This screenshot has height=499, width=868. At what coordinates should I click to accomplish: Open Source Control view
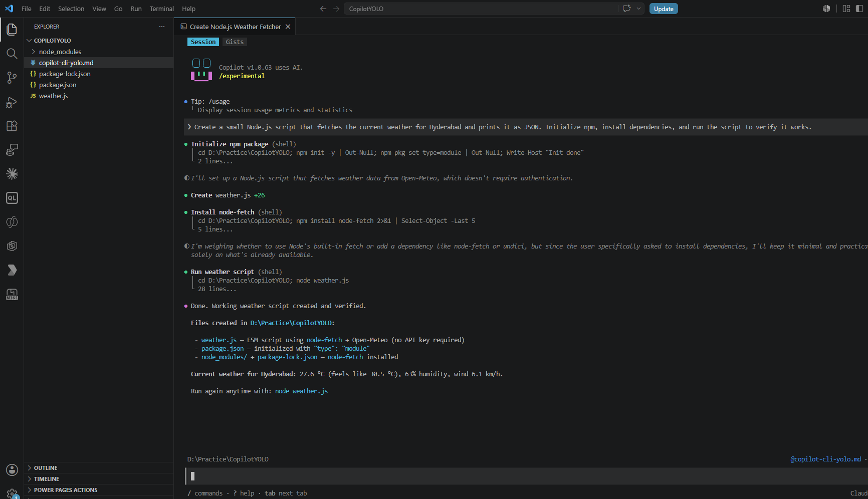tap(12, 78)
